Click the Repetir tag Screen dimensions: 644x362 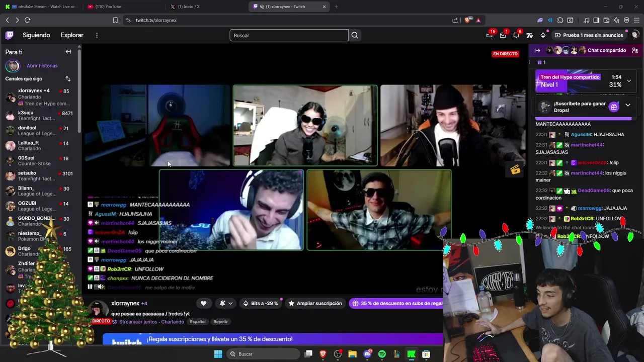pos(220,322)
